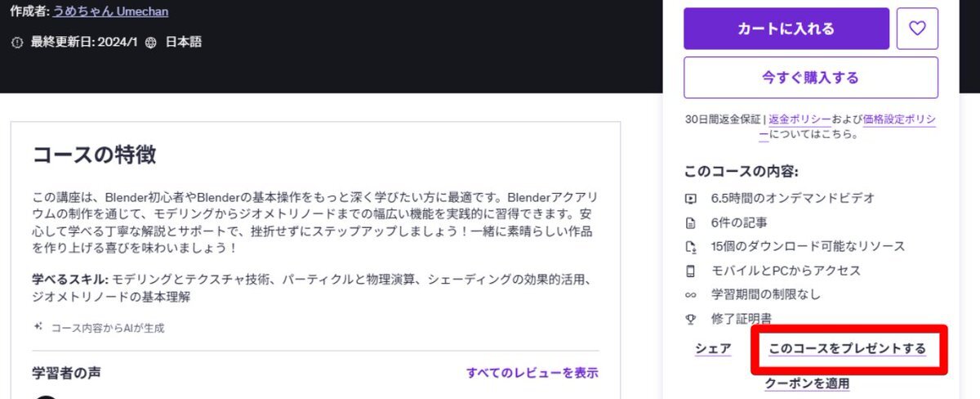Click the 修了証明書 text
This screenshot has width=980, height=399.
[x=742, y=319]
